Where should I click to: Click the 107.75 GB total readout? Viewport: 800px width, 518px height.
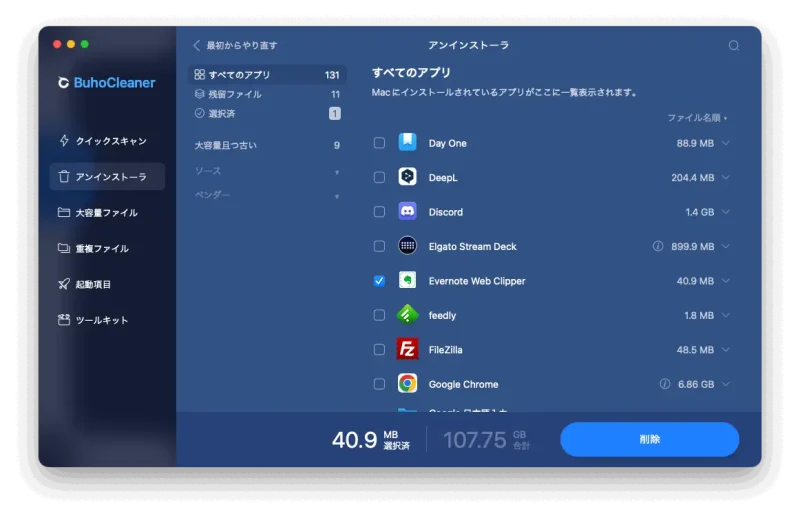[x=487, y=440]
